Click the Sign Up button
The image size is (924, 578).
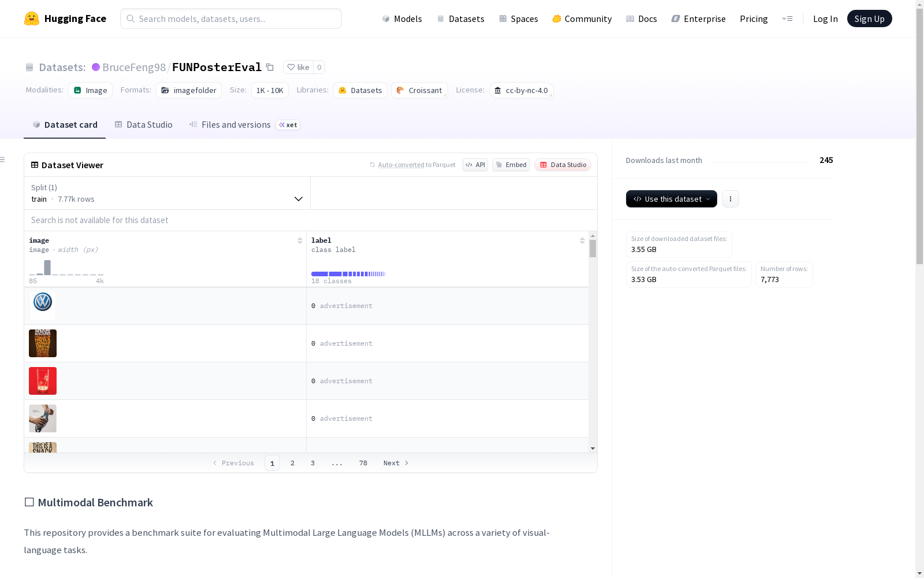click(x=869, y=18)
